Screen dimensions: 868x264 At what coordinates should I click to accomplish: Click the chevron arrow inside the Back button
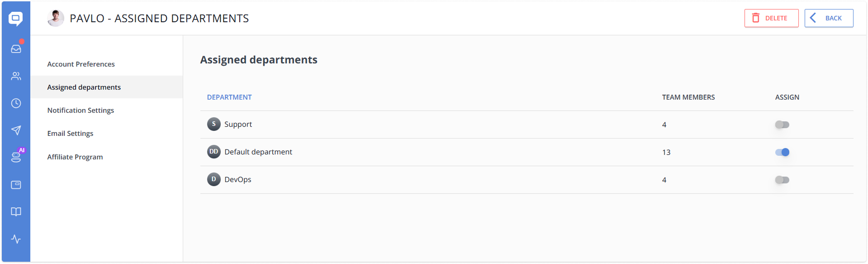[x=812, y=18]
